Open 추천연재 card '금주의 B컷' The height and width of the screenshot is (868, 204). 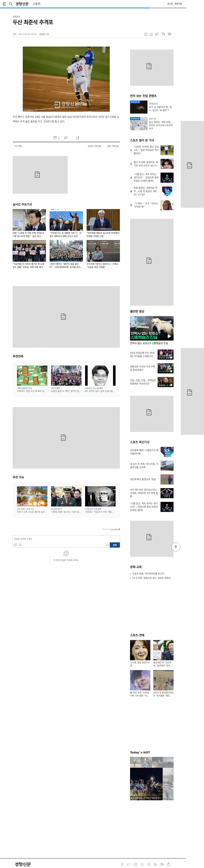[x=66, y=379]
